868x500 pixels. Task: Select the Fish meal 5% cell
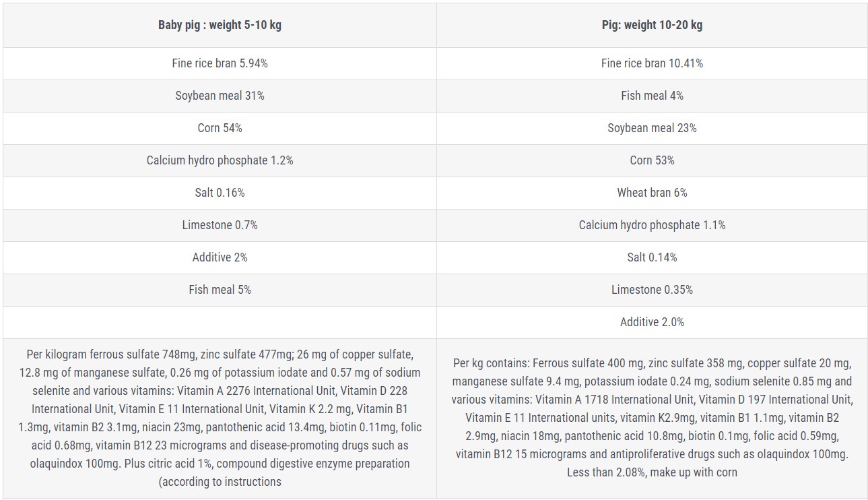coord(220,290)
